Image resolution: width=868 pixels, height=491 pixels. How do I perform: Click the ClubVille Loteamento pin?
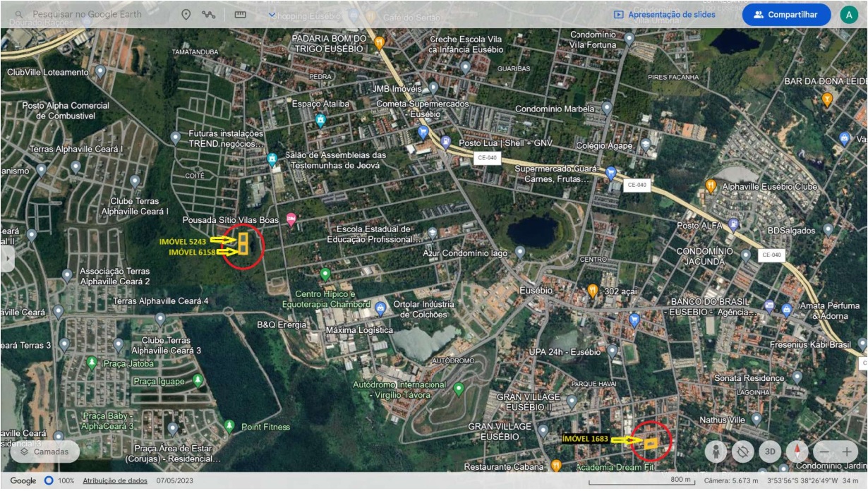coord(100,71)
